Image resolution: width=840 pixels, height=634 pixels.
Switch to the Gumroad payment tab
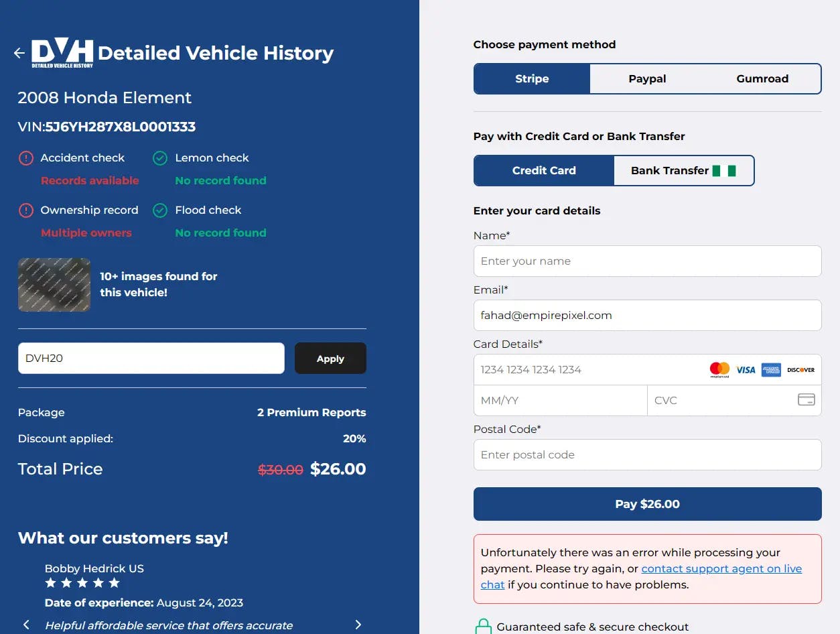tap(762, 78)
